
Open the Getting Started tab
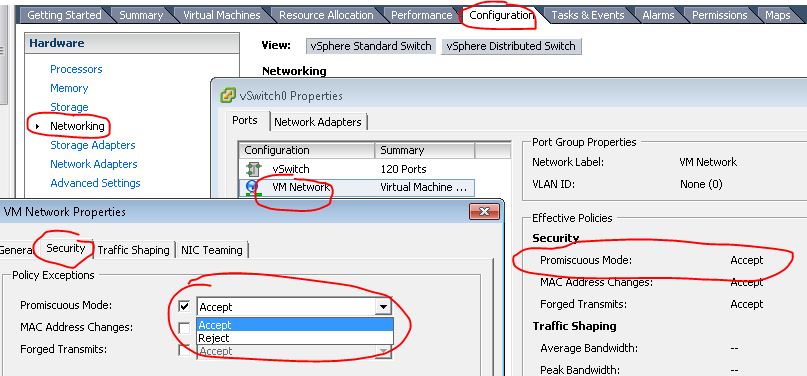point(64,15)
